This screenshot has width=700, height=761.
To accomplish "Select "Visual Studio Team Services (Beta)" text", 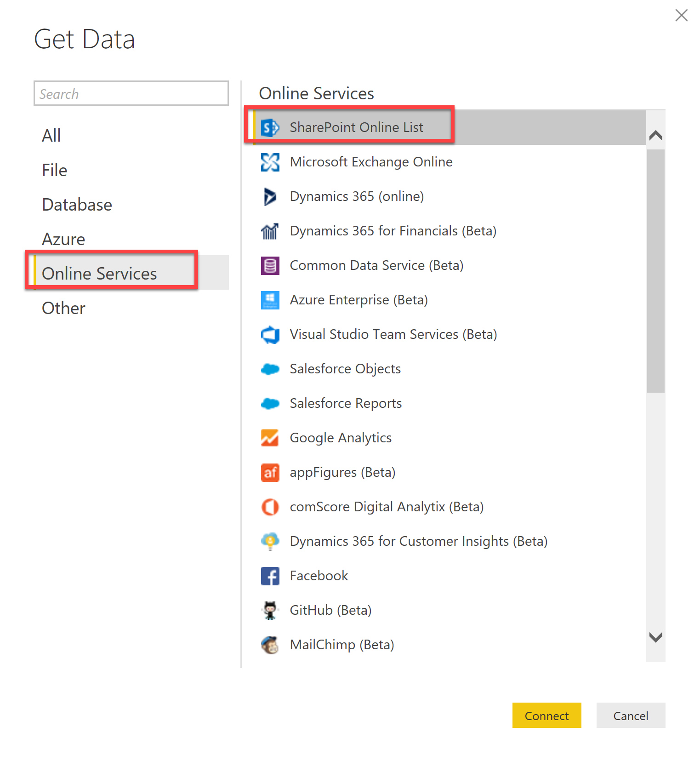I will pos(394,334).
